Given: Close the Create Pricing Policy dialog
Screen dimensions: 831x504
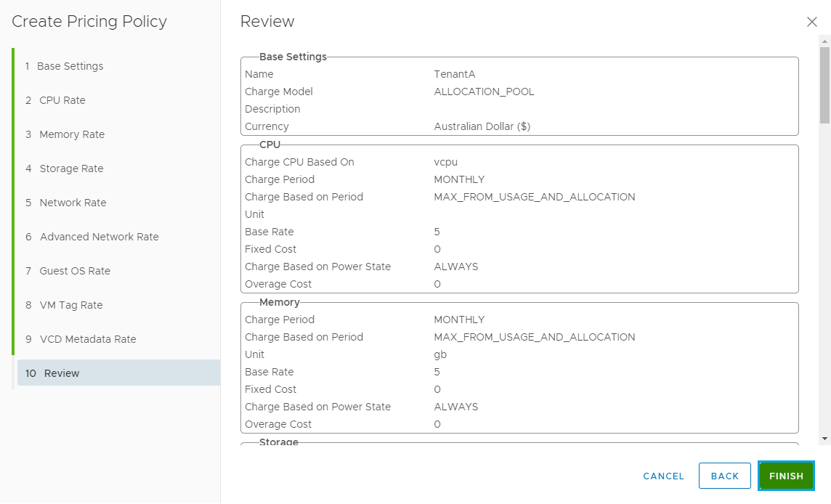Looking at the screenshot, I should pos(812,22).
